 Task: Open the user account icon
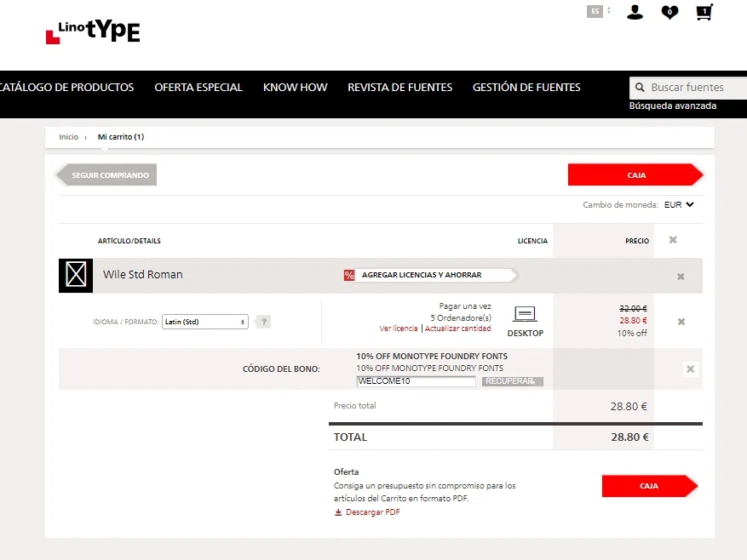(635, 12)
